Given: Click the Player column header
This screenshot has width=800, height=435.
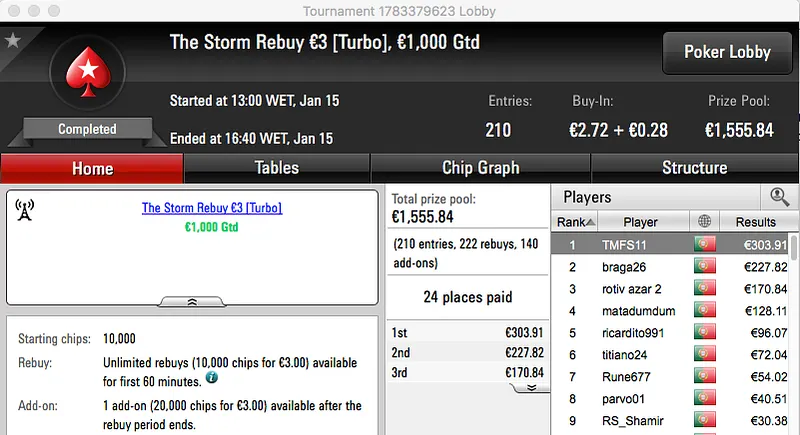Looking at the screenshot, I should point(641,222).
